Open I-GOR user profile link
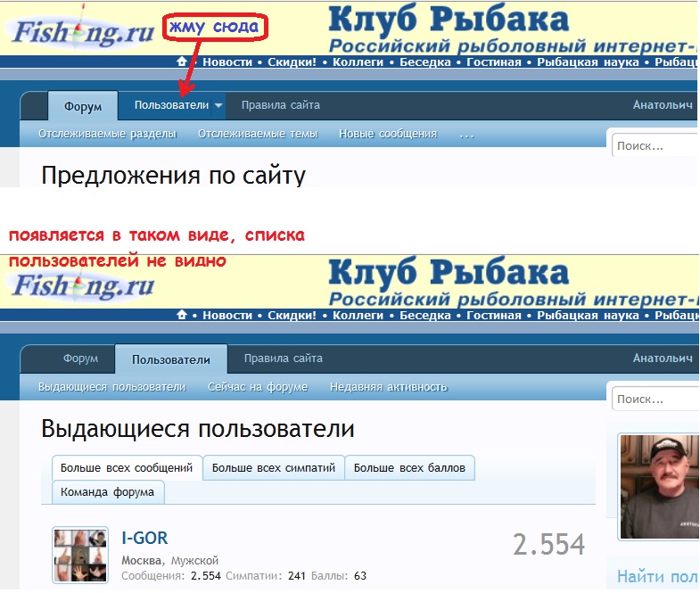Screen dimensions: 700x593 [x=144, y=538]
